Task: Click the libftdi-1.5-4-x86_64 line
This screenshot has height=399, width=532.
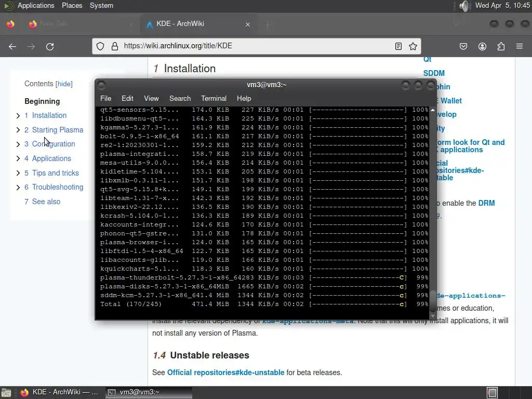Action: 264,251
